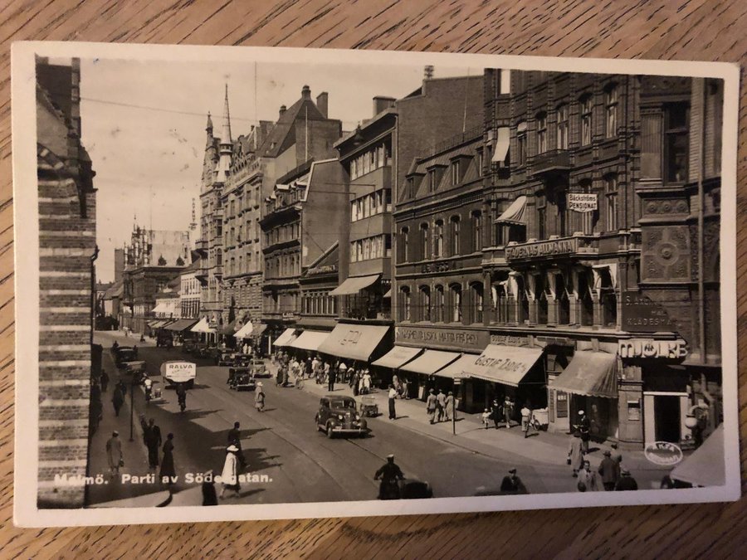Click the Bäckströms Pensionat hanging sign
Viewport: 747px width, 560px height.
582,202
